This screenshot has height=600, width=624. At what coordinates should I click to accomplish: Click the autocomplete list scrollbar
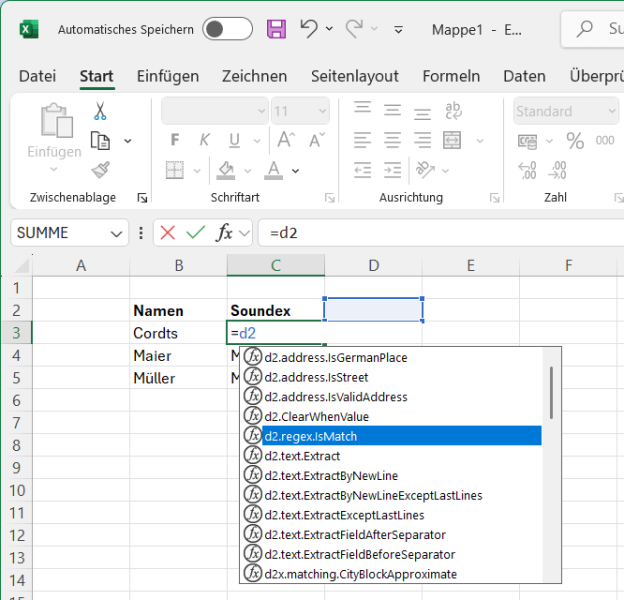[551, 392]
